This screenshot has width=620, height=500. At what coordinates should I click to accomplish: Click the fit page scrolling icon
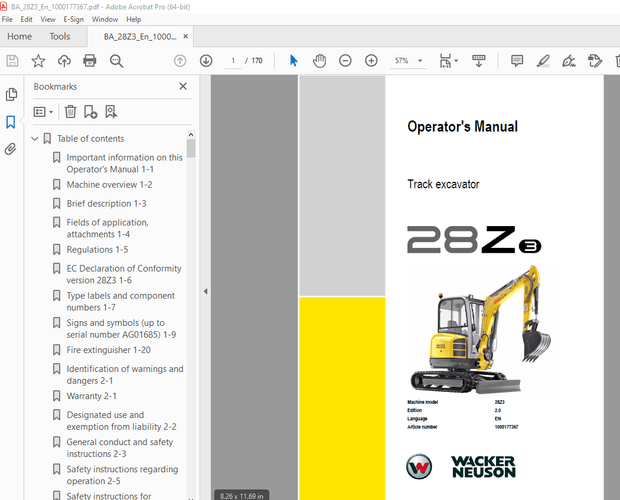click(445, 61)
